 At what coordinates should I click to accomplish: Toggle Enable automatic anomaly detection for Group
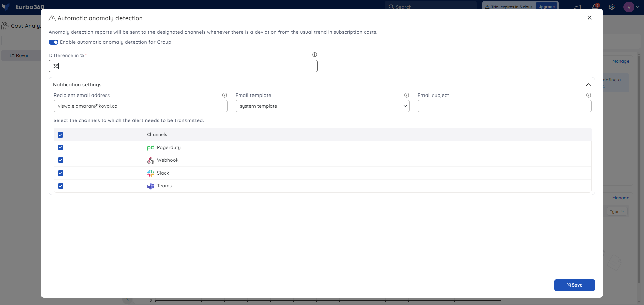click(54, 42)
